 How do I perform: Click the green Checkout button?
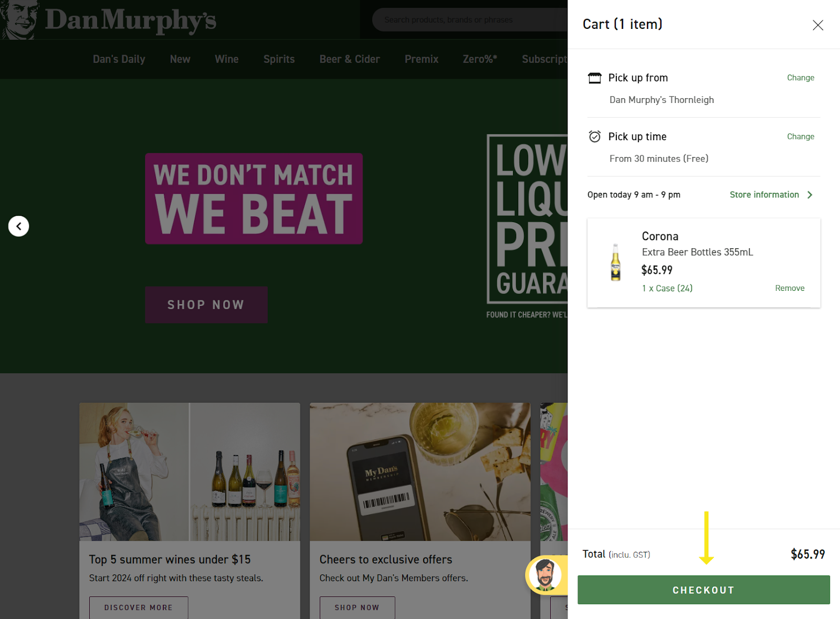tap(703, 590)
